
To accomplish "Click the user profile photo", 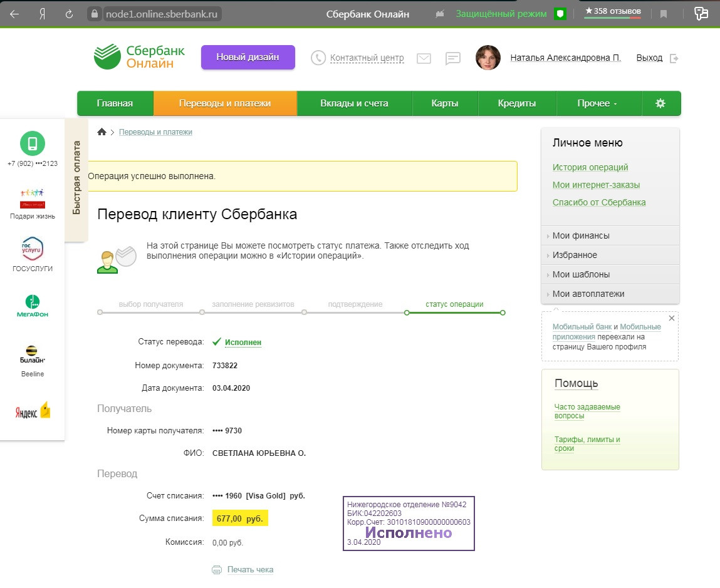I will 488,58.
